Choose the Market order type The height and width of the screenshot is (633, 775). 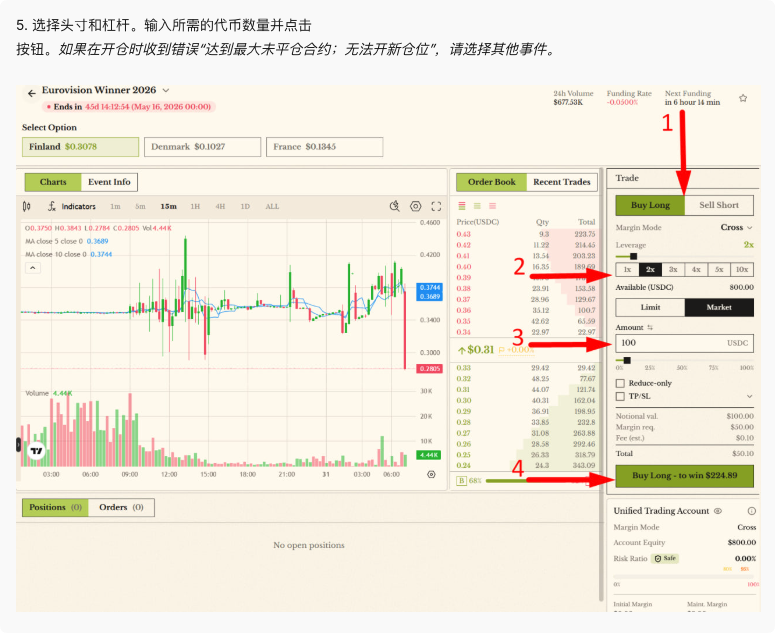point(719,307)
